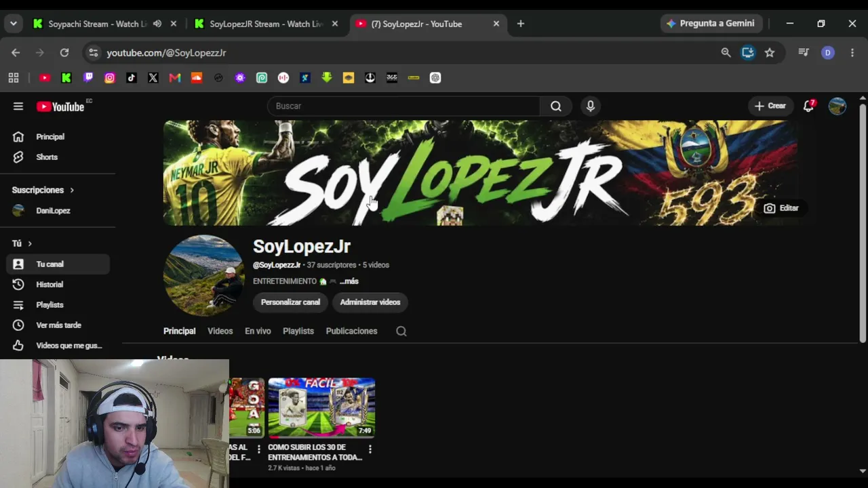
Task: Click the address bar URL
Action: pyautogui.click(x=166, y=52)
